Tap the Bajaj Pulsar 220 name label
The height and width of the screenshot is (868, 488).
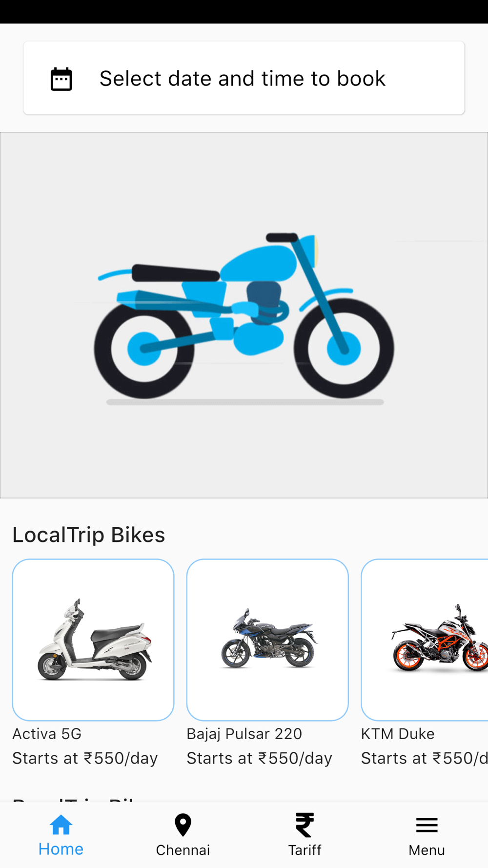point(244,734)
